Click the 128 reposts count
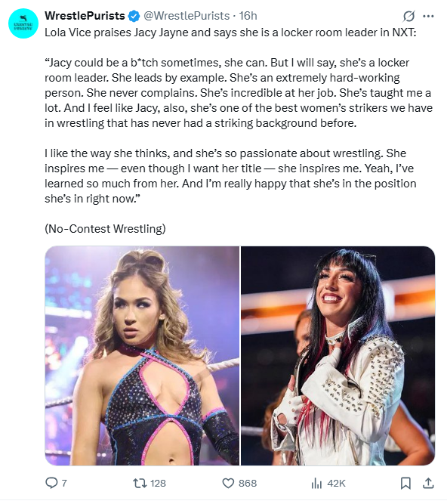447x504 pixels. click(158, 483)
